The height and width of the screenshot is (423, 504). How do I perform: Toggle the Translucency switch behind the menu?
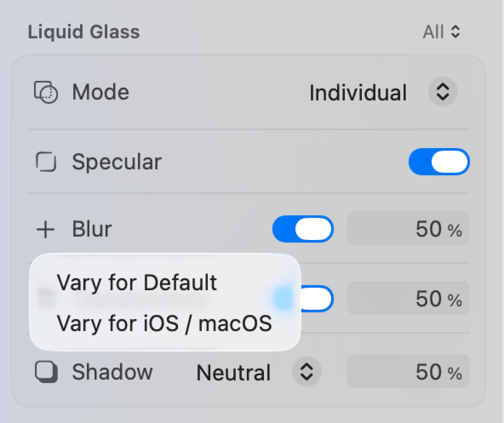(311, 298)
